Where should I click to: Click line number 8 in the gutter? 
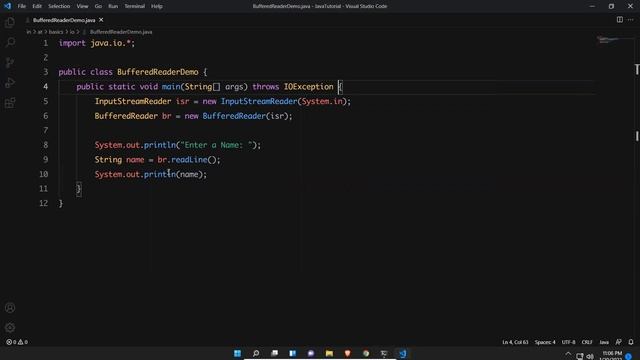pos(45,145)
